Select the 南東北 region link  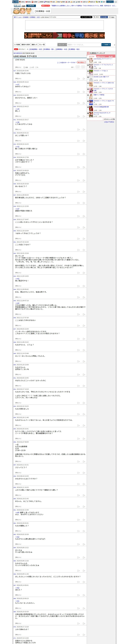pyautogui.click(x=28, y=2)
